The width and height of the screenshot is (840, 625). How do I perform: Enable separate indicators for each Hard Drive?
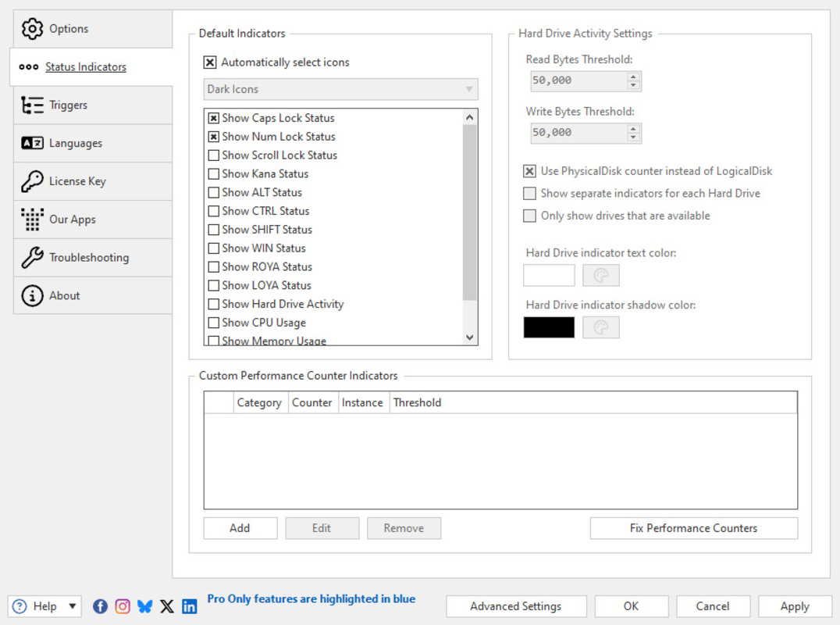click(530, 193)
